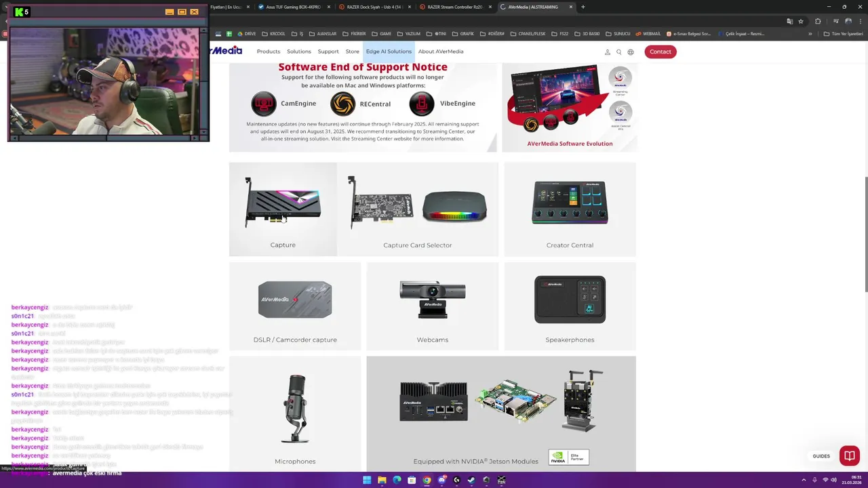The width and height of the screenshot is (868, 488).
Task: Open the Speakerphones category card
Action: (x=570, y=306)
